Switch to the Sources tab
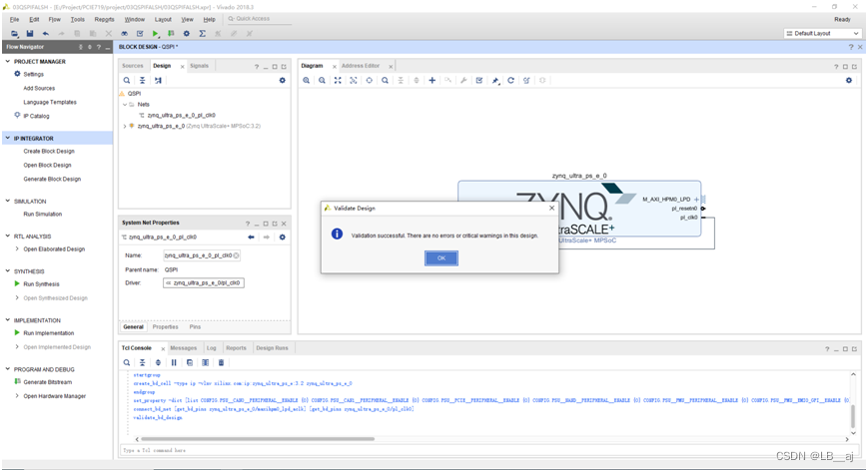 click(x=132, y=66)
